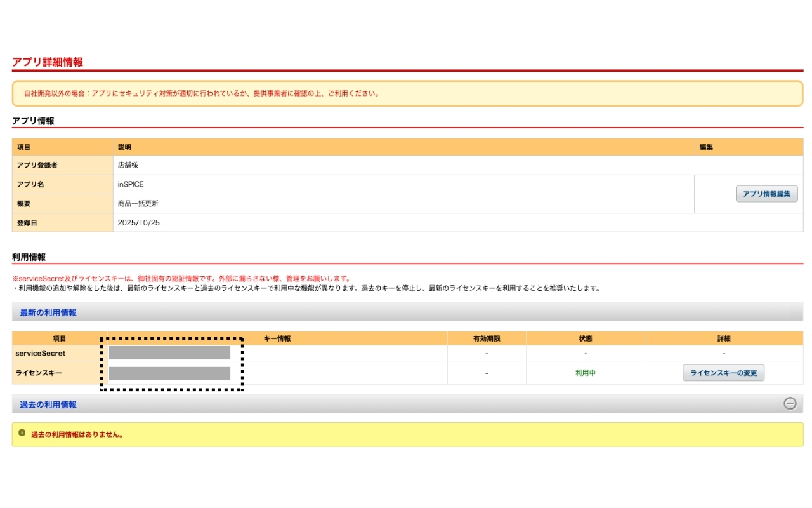Click the 詳細 column header
The image size is (812, 508).
(x=724, y=338)
